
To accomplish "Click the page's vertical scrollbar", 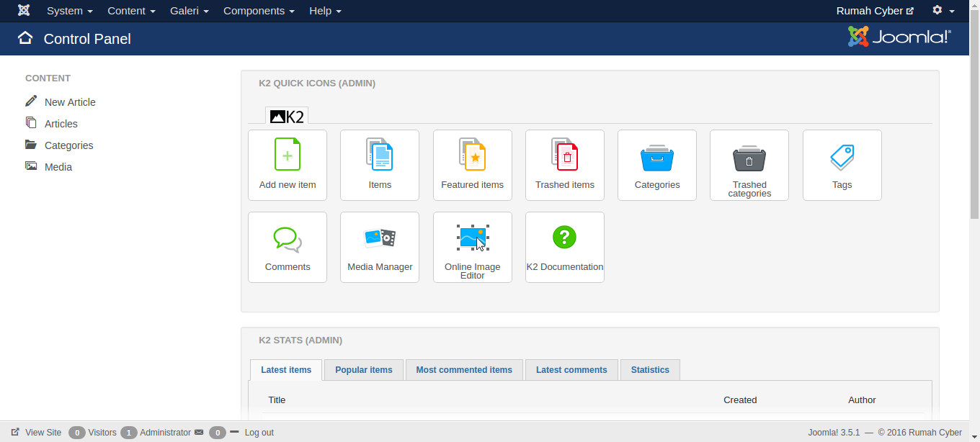I will pyautogui.click(x=974, y=216).
